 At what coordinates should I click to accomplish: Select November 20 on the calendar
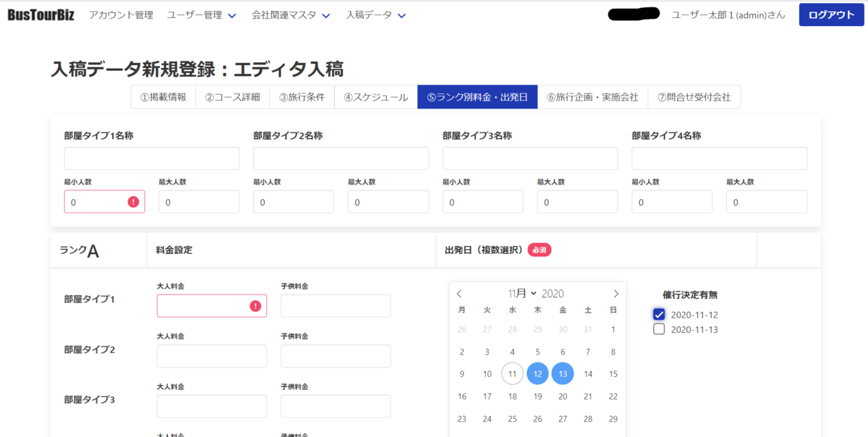(563, 396)
